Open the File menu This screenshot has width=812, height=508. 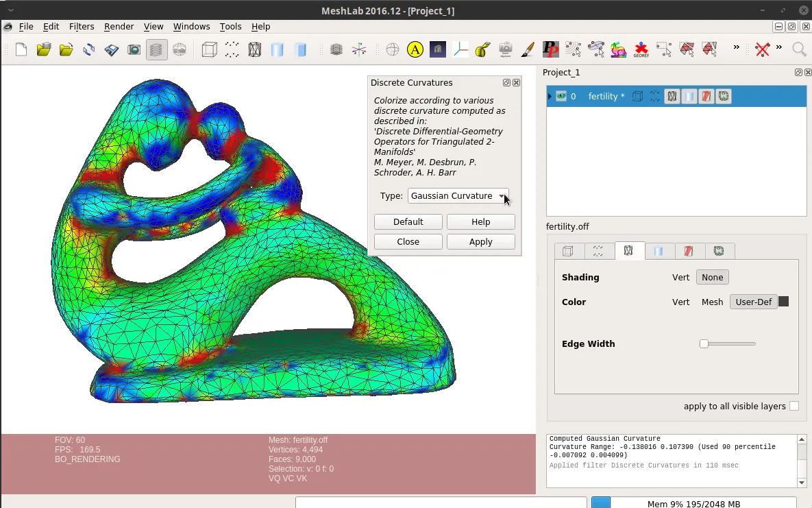[x=26, y=27]
